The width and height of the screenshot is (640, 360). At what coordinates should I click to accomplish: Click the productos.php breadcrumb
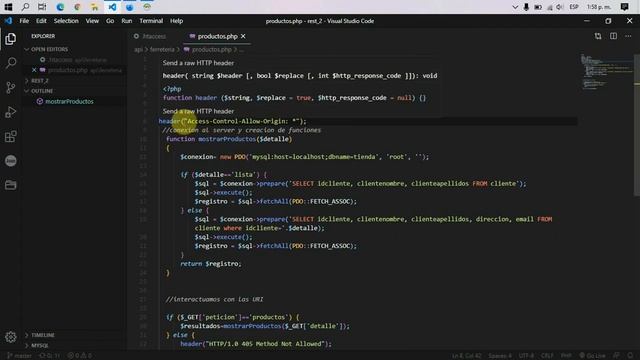click(x=211, y=49)
